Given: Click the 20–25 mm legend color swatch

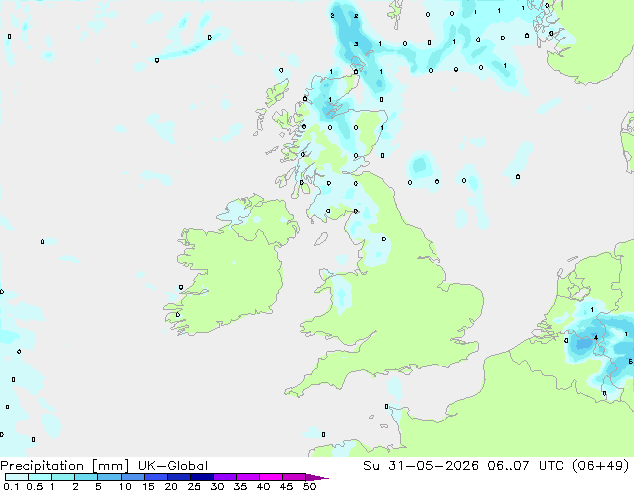Looking at the screenshot, I should coord(178,477).
